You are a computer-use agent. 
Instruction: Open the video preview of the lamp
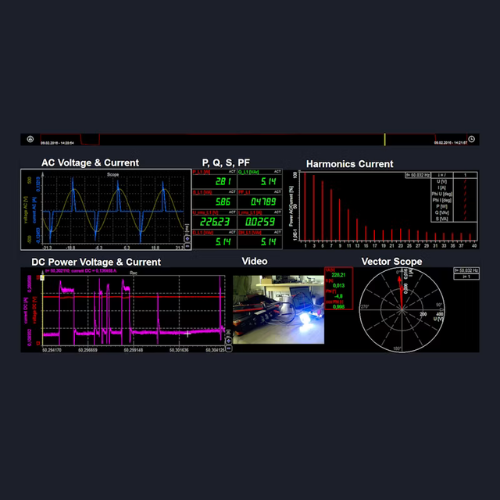coord(278,310)
